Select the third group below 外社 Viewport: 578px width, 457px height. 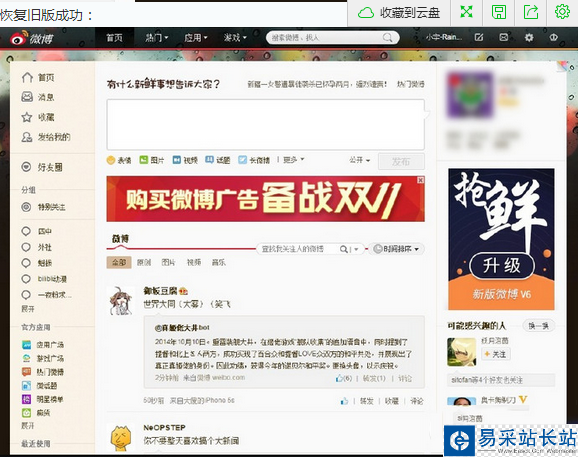click(36, 263)
